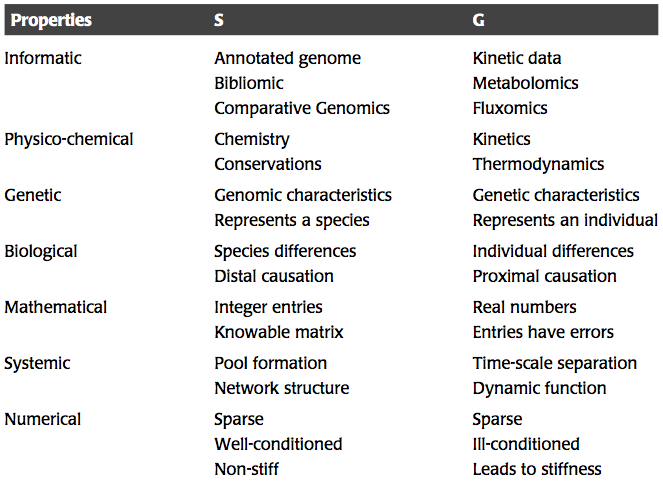This screenshot has width=663, height=488.
Task: Click the Proximal causation entry
Action: point(545,277)
